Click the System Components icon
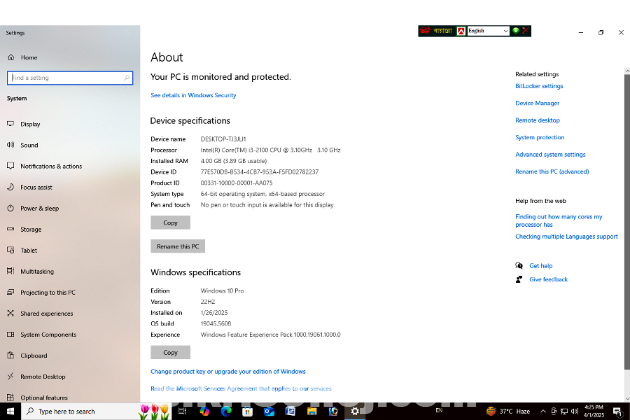 coord(10,334)
